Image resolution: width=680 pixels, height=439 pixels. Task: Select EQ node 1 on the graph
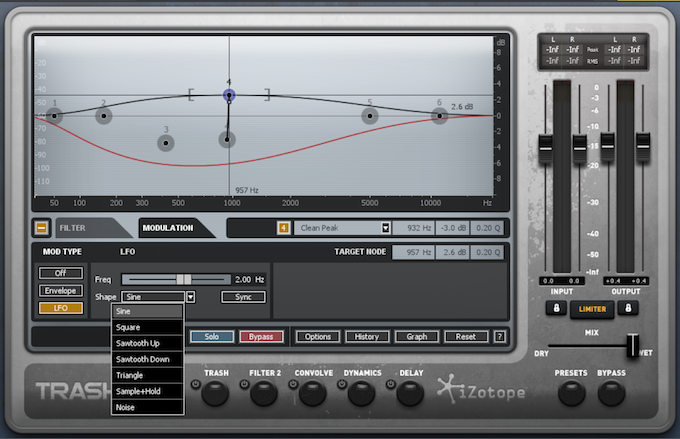click(54, 116)
